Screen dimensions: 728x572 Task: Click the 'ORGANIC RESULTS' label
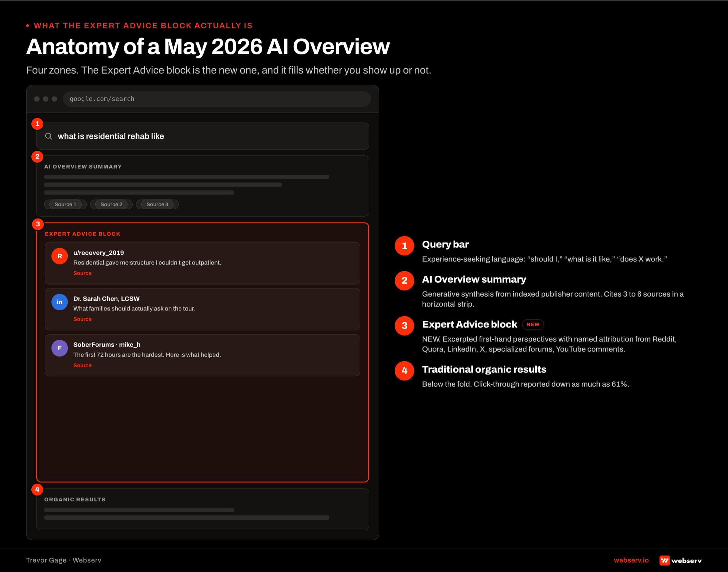click(75, 500)
